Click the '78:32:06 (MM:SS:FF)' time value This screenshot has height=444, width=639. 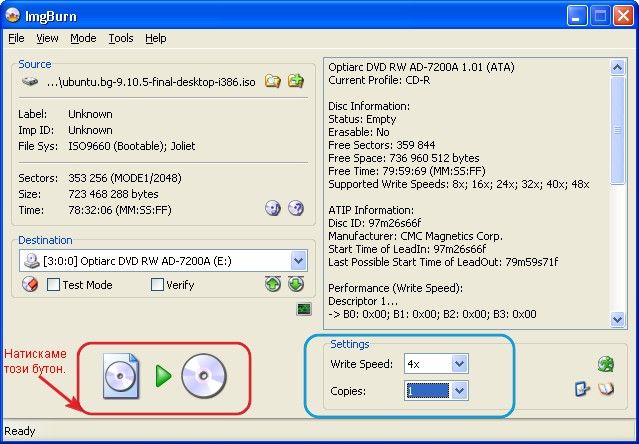point(120,210)
